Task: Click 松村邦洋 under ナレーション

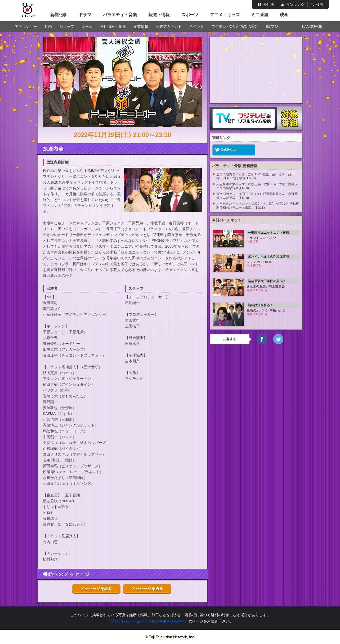Action: coord(50,559)
